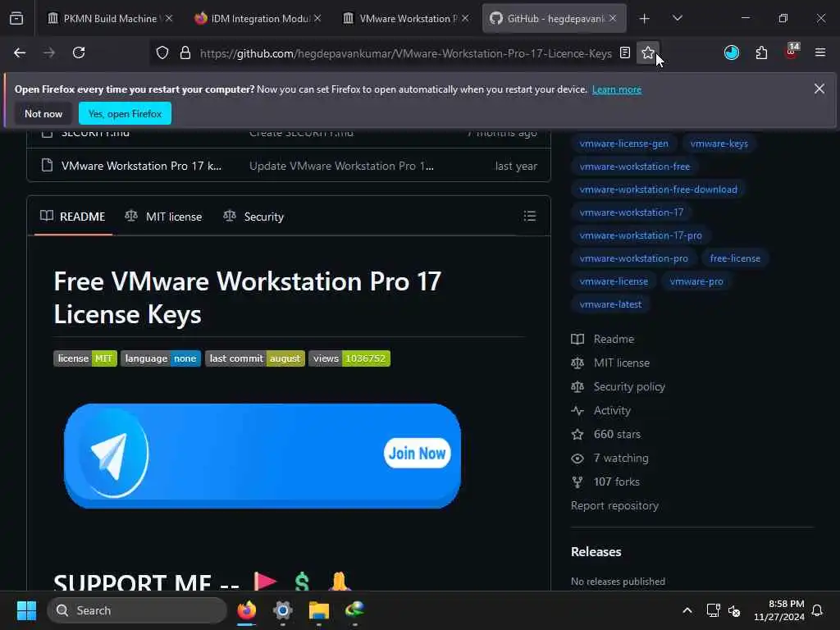Select the README tab

coord(73,217)
